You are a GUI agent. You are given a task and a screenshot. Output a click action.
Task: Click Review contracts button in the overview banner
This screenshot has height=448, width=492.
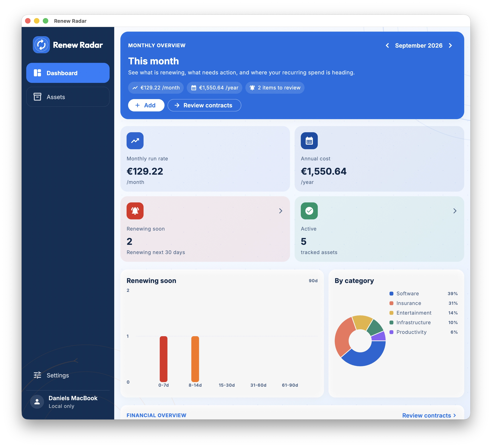click(204, 105)
